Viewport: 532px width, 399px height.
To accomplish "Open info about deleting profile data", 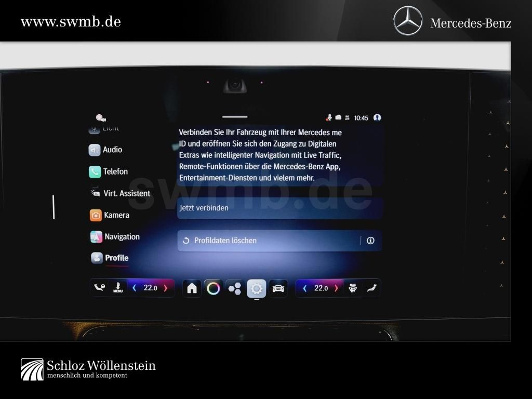I will click(x=371, y=241).
